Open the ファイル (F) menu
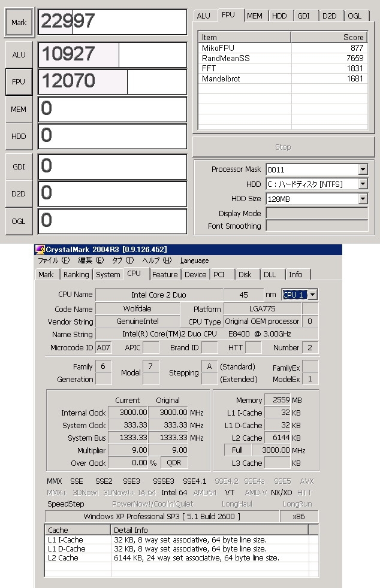Viewport: 380px width, 588px height. tap(53, 260)
